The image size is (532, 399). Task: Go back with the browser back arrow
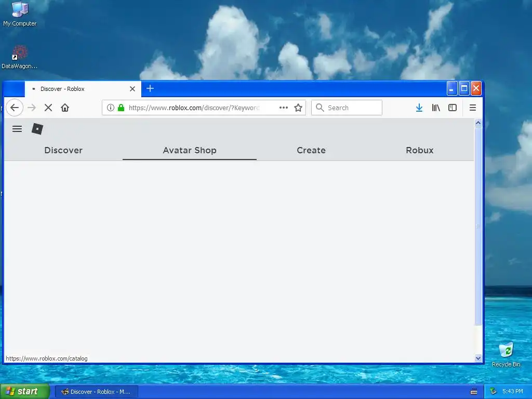pos(14,108)
